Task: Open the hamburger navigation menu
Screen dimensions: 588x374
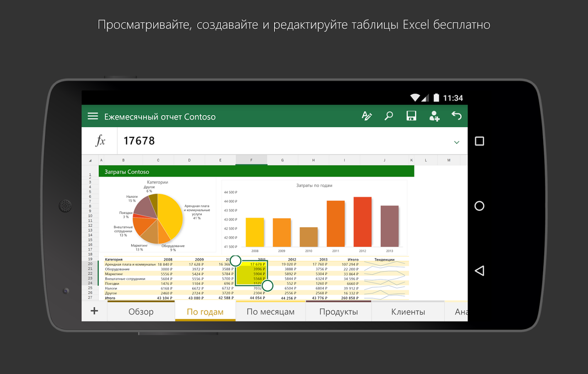Action: tap(93, 116)
